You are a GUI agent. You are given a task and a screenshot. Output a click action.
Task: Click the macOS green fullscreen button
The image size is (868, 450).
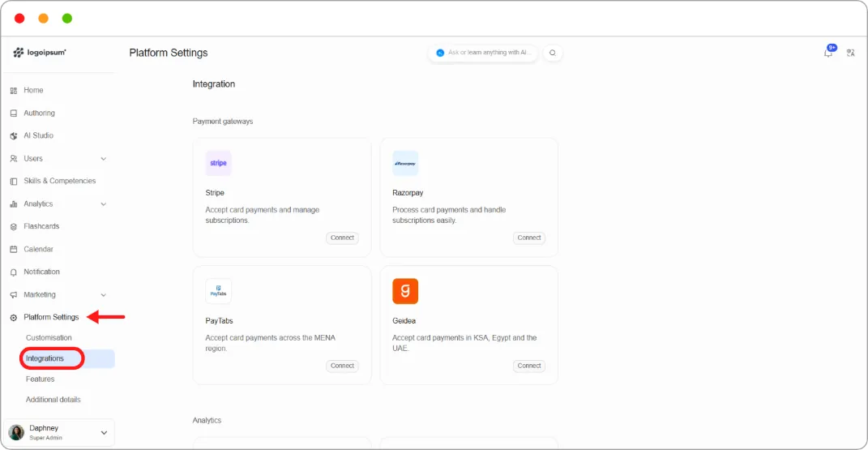tap(67, 19)
